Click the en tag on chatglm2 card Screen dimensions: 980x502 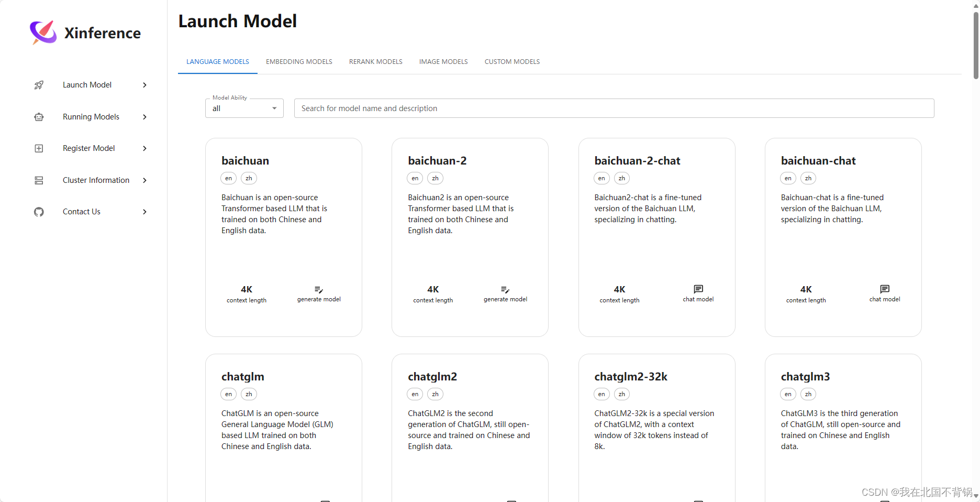pyautogui.click(x=415, y=394)
